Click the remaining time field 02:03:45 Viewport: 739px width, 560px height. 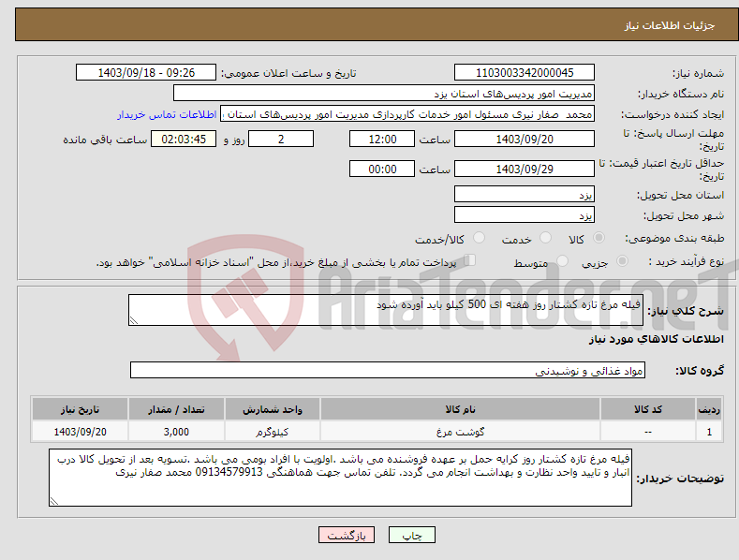pyautogui.click(x=184, y=139)
